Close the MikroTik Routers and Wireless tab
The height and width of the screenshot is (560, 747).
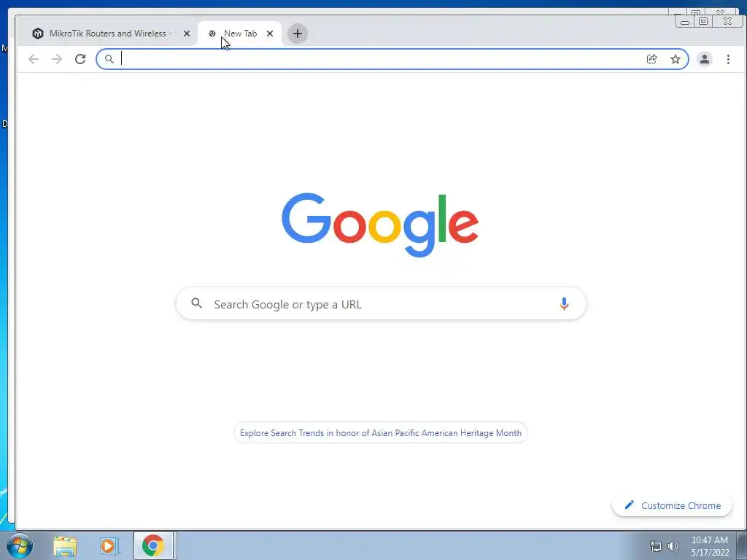tap(187, 34)
